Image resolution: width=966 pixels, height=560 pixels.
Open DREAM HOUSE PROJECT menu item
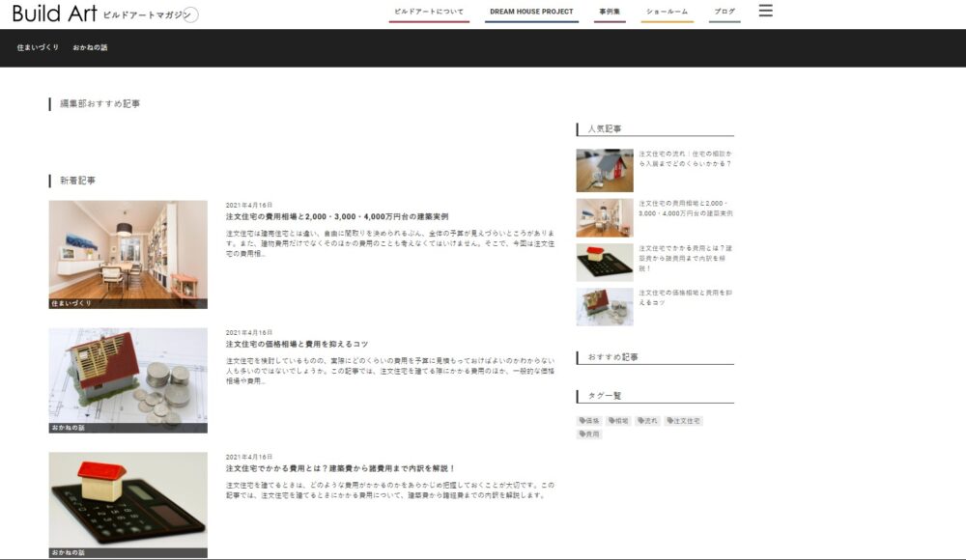pyautogui.click(x=531, y=12)
